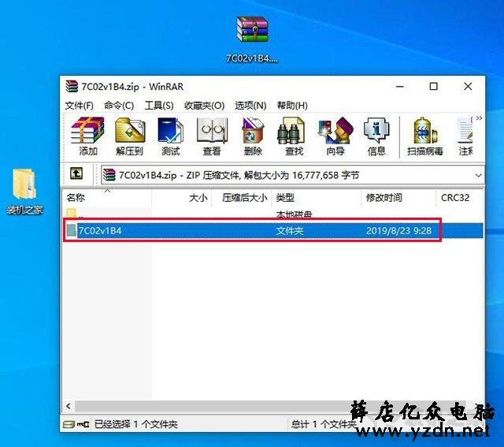Click the 已经选择 1 个文件夹 status text
Image resolution: width=504 pixels, height=447 pixels.
point(136,424)
